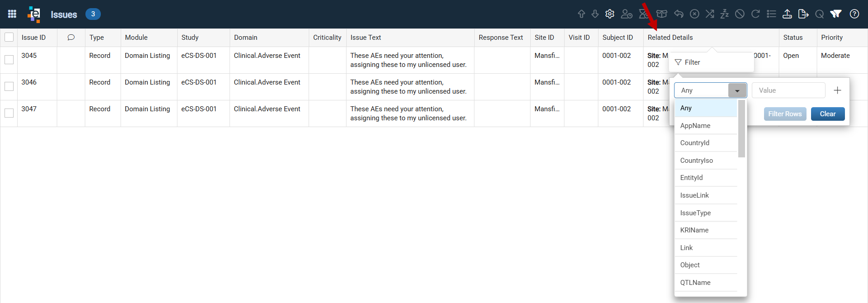Select AppName from the dropdown list
868x303 pixels.
706,126
